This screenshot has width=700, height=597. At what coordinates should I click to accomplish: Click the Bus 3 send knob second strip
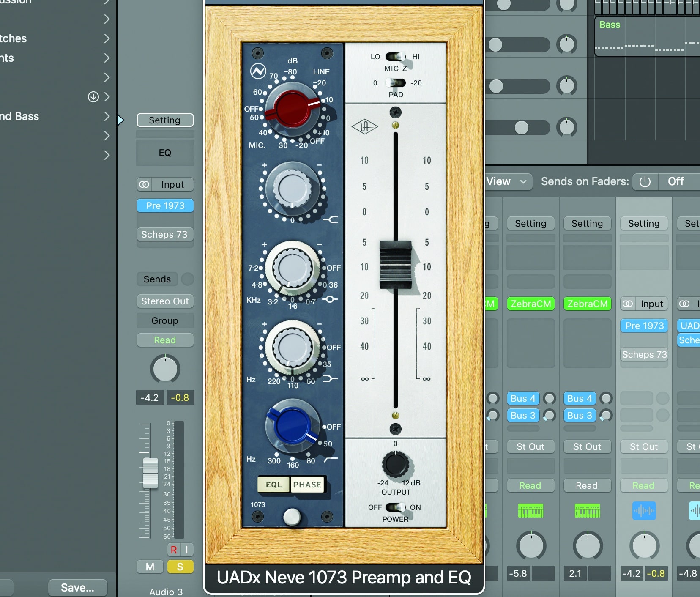pos(606,415)
